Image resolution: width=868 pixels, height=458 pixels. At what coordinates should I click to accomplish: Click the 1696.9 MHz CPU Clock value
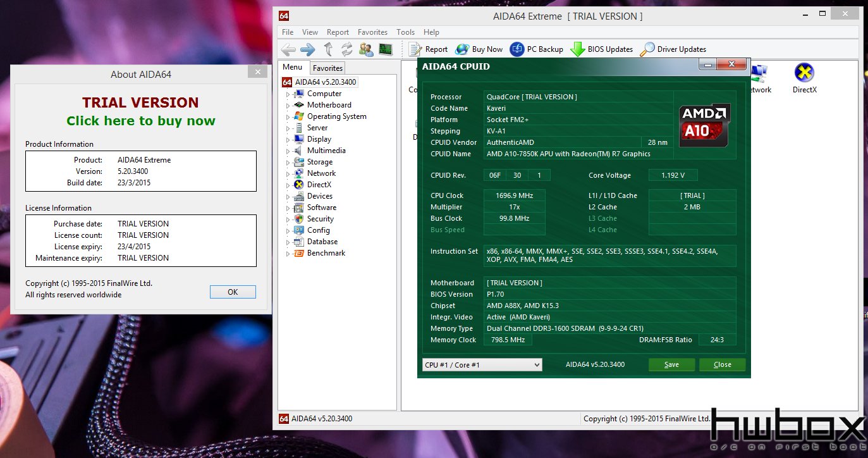point(515,195)
